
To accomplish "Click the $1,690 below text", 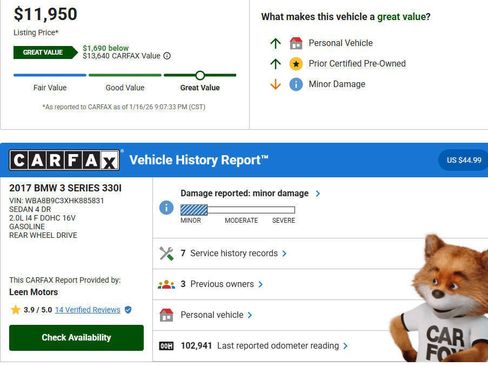I will pos(106,48).
